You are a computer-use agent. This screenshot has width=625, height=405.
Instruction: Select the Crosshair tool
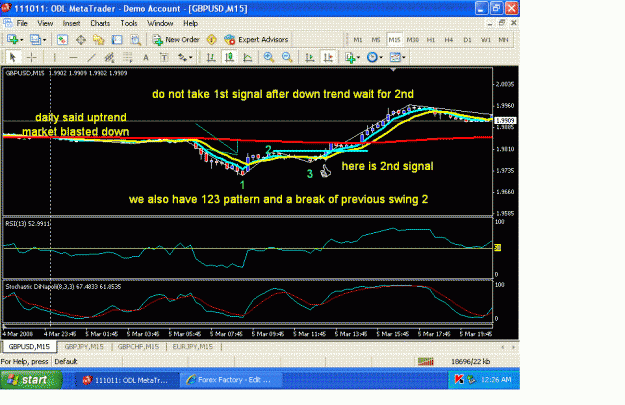coord(31,57)
